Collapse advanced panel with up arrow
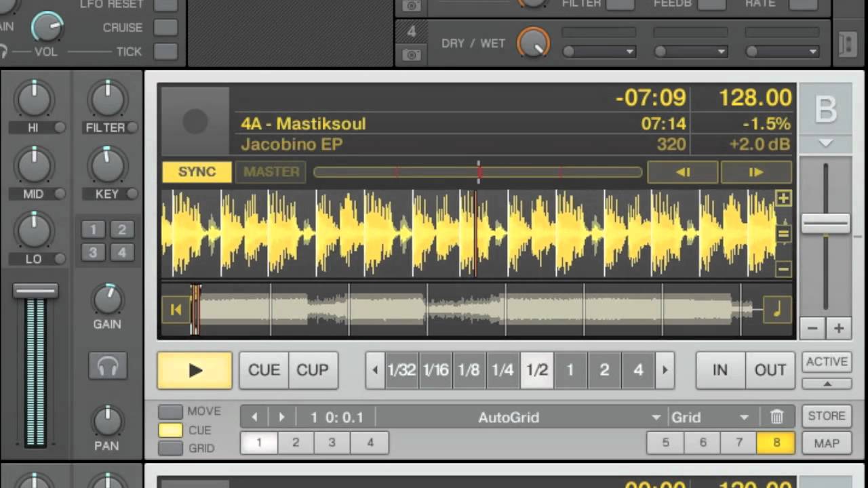 827,384
